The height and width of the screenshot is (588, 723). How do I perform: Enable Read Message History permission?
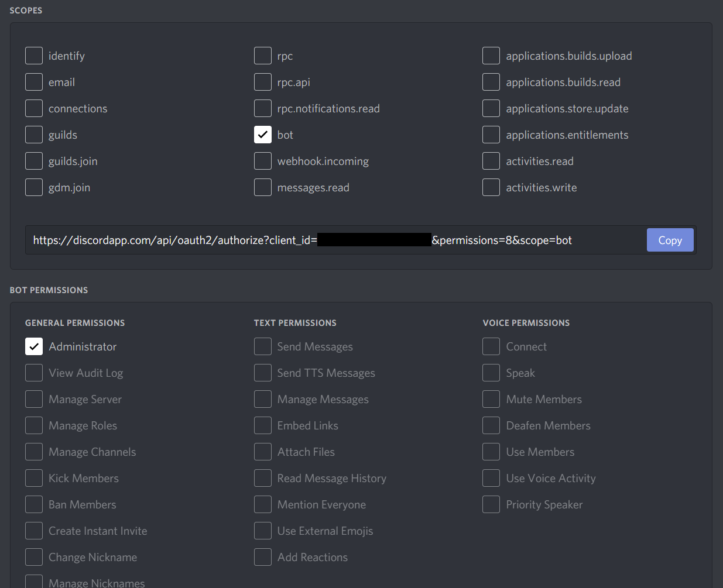[x=263, y=478]
